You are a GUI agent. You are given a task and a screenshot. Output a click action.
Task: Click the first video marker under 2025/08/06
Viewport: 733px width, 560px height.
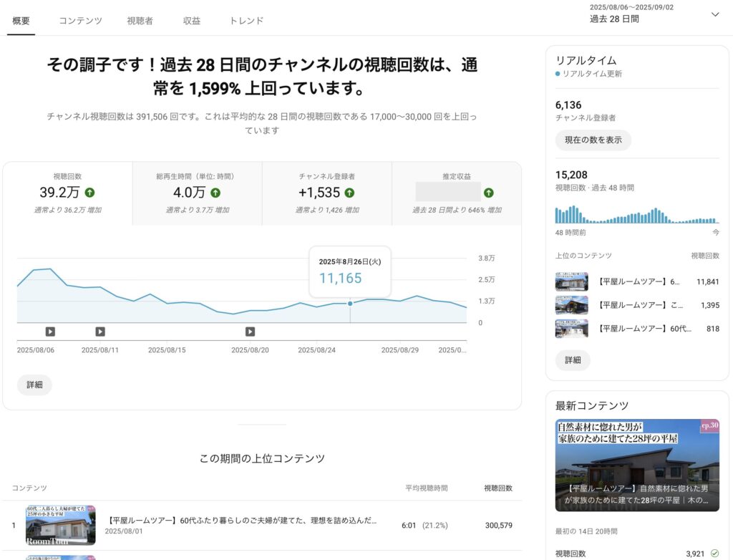(50, 332)
